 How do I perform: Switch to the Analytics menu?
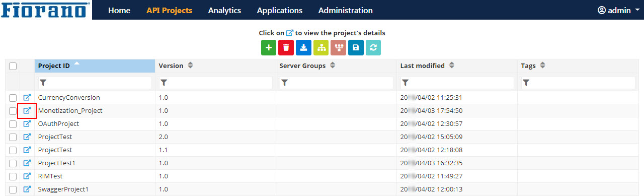[224, 10]
